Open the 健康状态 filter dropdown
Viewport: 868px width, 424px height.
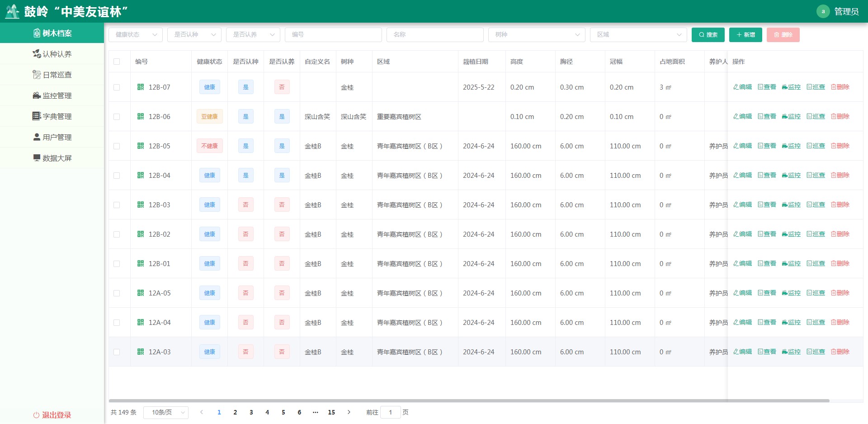point(136,35)
